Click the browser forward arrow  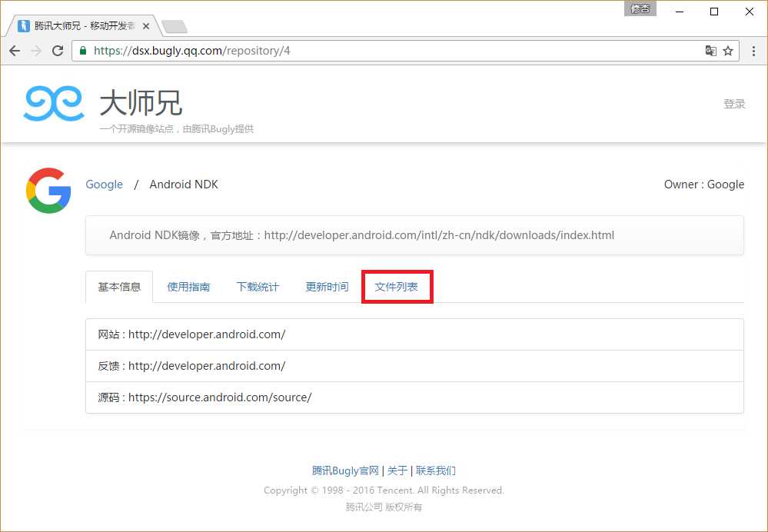click(36, 51)
